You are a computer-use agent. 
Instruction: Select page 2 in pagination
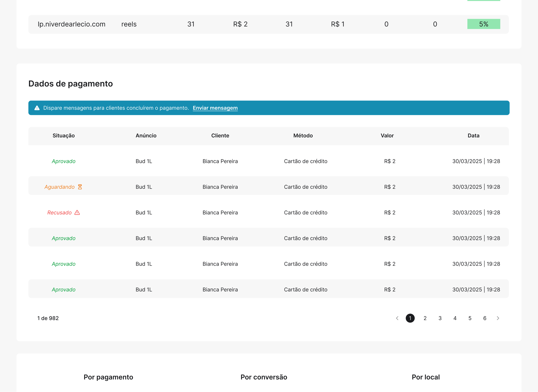[425, 318]
